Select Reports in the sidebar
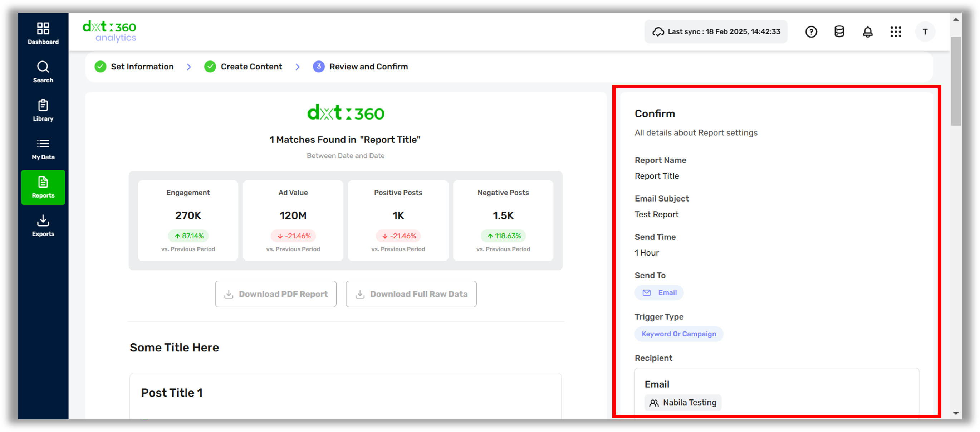Screen dimensions: 980x432 pyautogui.click(x=43, y=187)
